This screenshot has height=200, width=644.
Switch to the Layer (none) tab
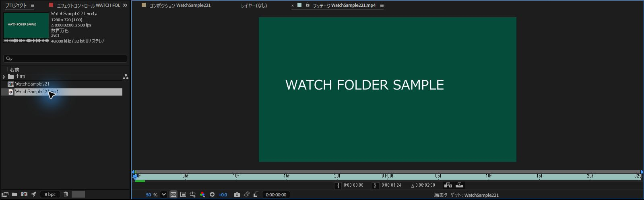[x=254, y=5]
